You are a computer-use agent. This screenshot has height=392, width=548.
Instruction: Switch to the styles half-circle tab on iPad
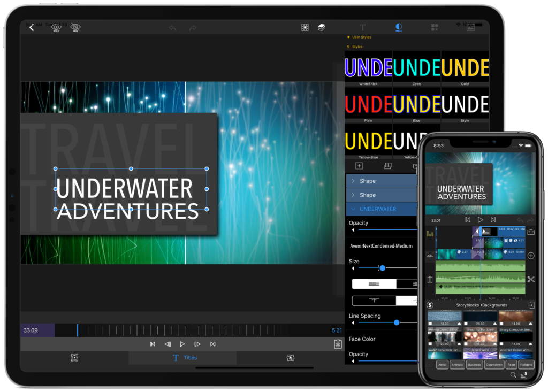click(398, 27)
